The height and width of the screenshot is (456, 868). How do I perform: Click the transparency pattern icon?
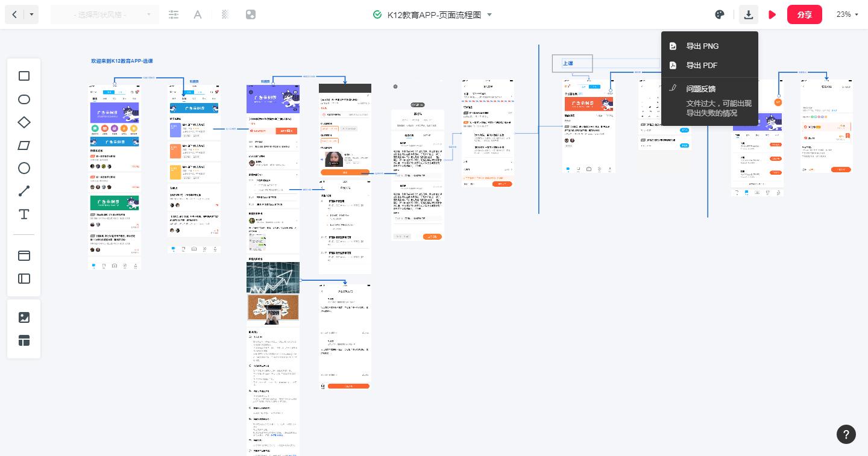click(x=224, y=14)
